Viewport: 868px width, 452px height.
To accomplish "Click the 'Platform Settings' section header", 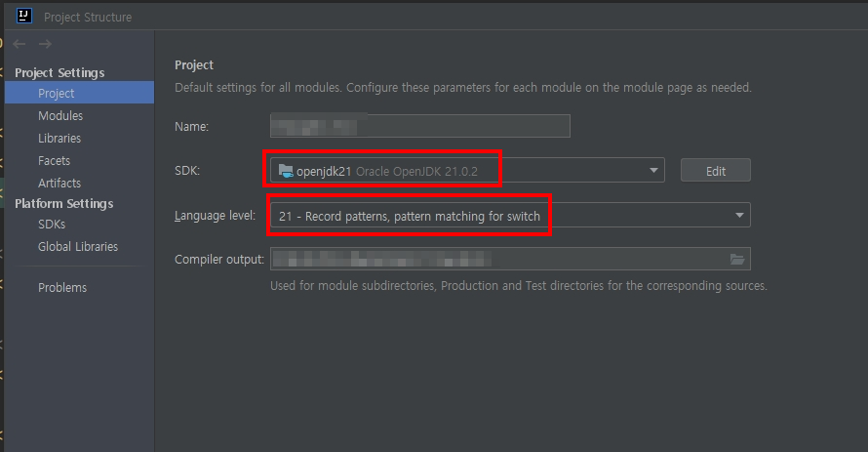I will [x=63, y=203].
